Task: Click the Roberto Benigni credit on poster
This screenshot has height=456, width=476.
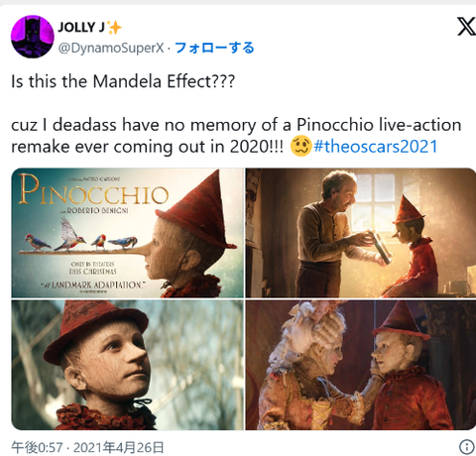Action: coord(94,210)
